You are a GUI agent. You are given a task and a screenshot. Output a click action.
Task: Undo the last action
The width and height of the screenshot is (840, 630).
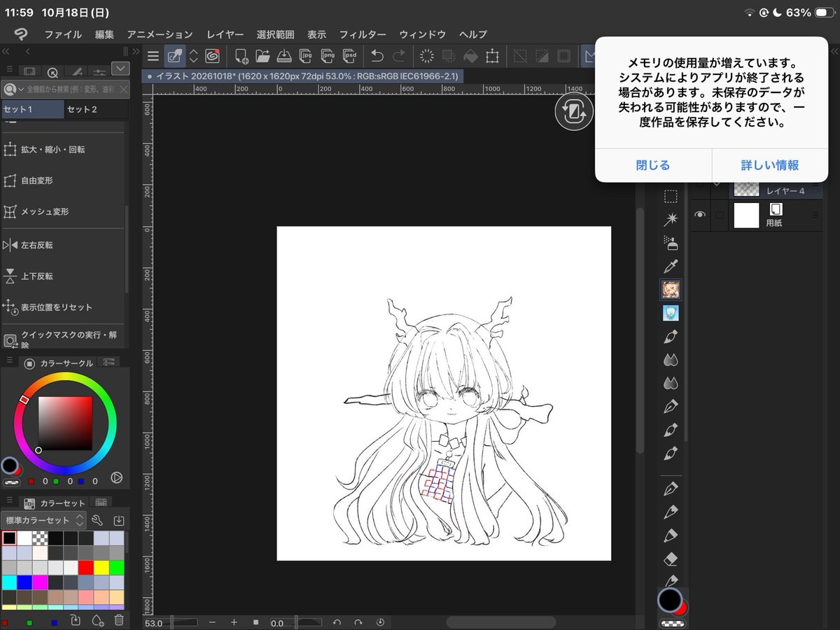[377, 56]
